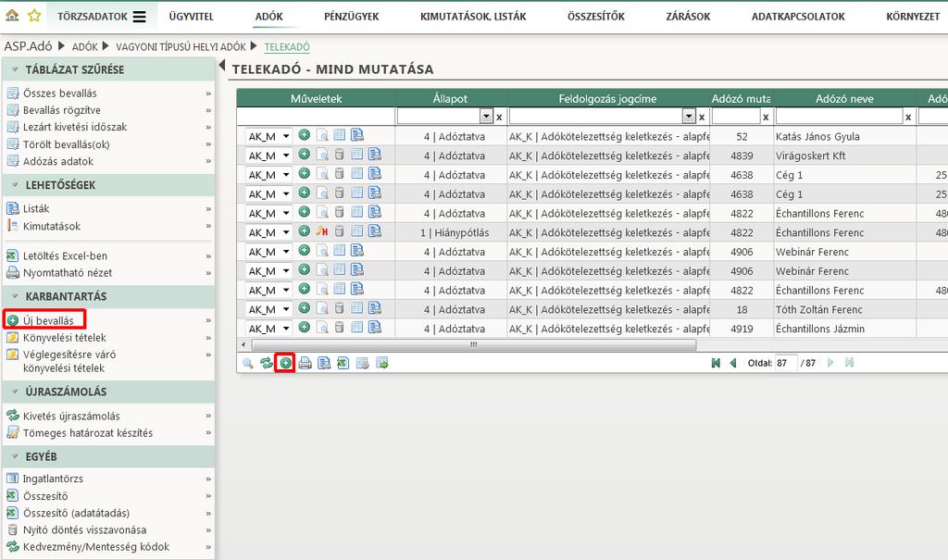Open Nyomtatható nézet

[x=68, y=273]
